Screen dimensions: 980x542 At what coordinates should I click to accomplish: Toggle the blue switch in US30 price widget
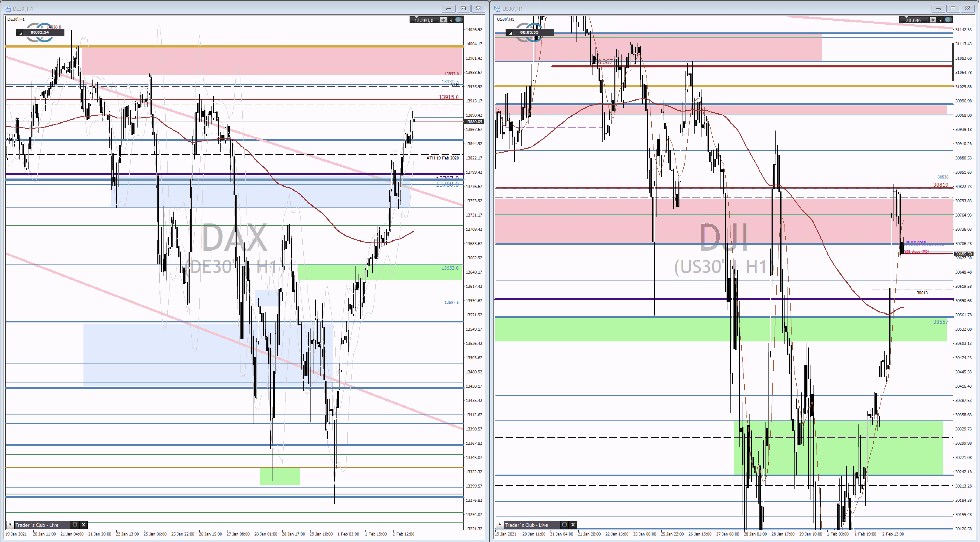coord(948,20)
